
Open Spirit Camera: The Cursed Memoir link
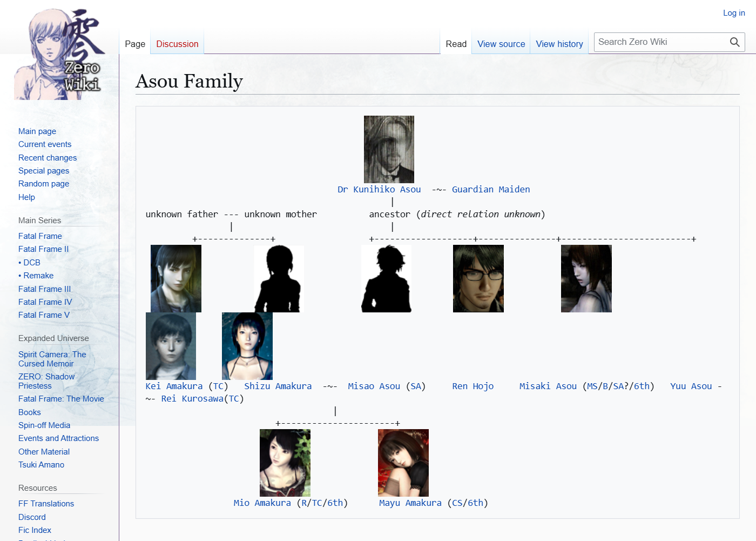pos(52,359)
